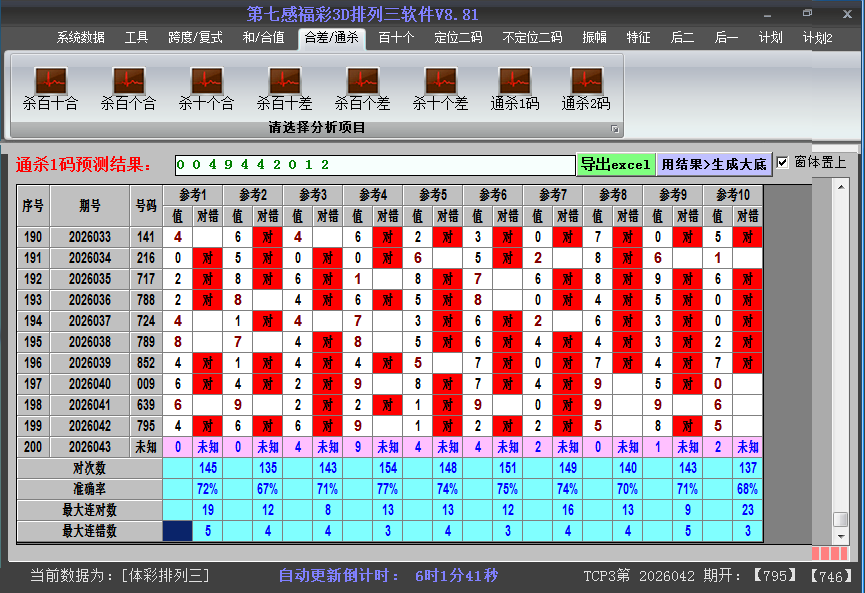Click the vertical scrollbar down arrow
Screen dimensions: 865x593
click(x=841, y=536)
